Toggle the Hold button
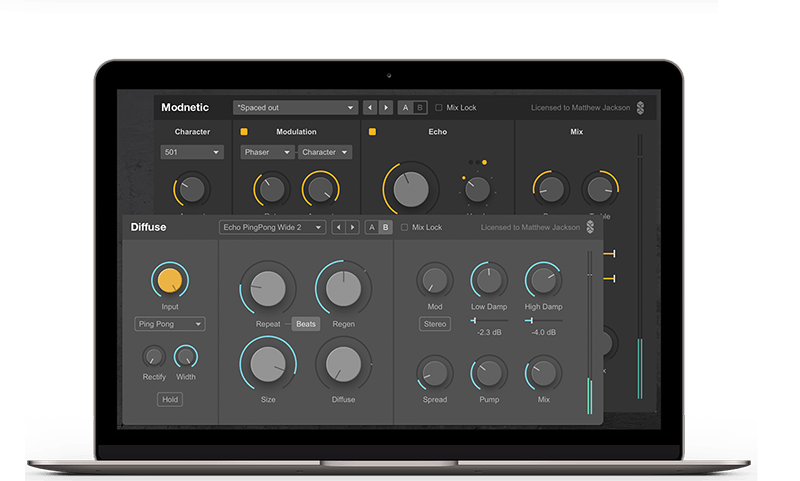Viewport: 800px width, 481px height. tap(170, 399)
